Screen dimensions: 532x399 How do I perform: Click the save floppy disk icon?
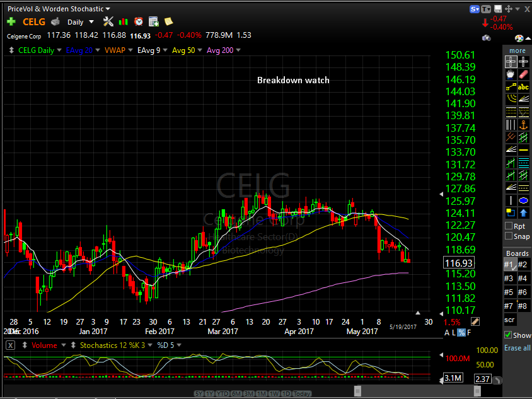coord(498,9)
